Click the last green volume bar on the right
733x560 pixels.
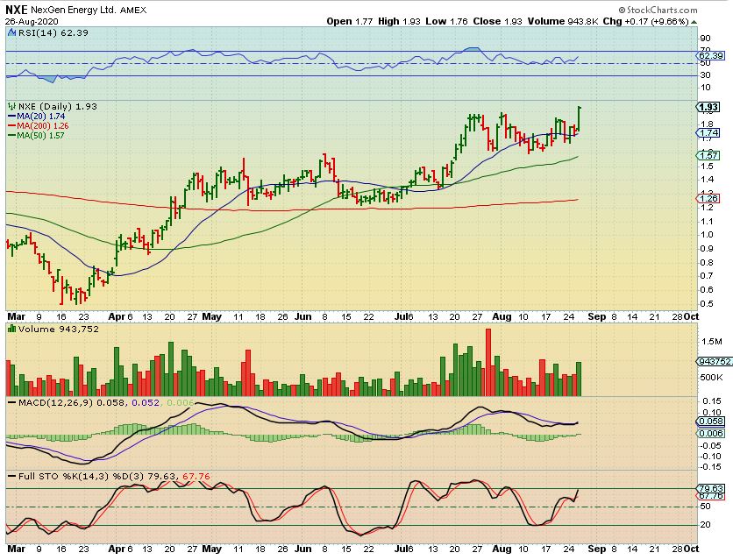coord(579,379)
